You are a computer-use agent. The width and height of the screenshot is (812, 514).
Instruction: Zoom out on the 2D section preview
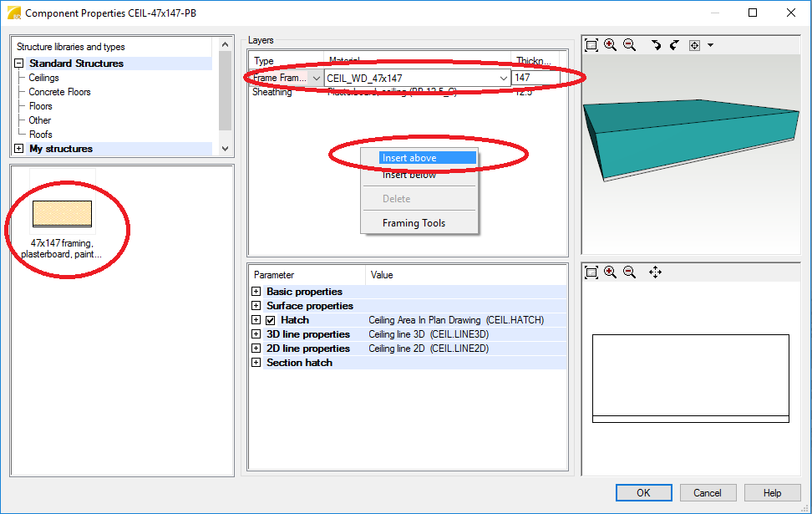click(629, 272)
